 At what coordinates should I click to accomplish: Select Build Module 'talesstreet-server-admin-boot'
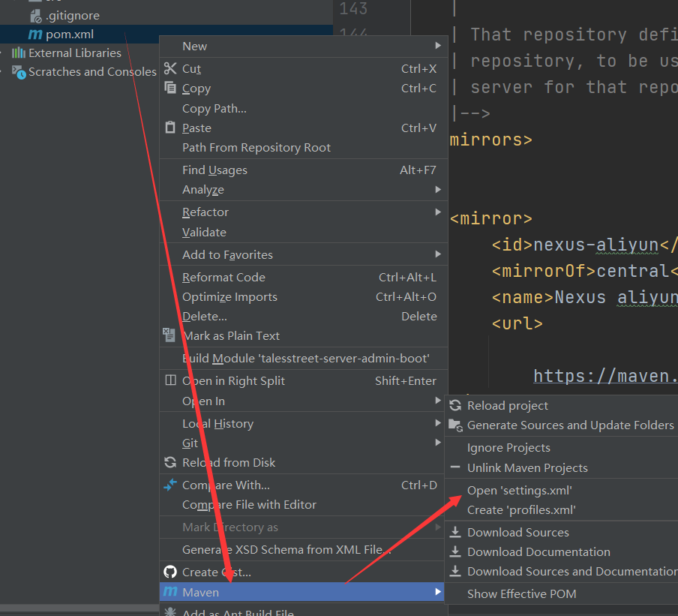304,358
